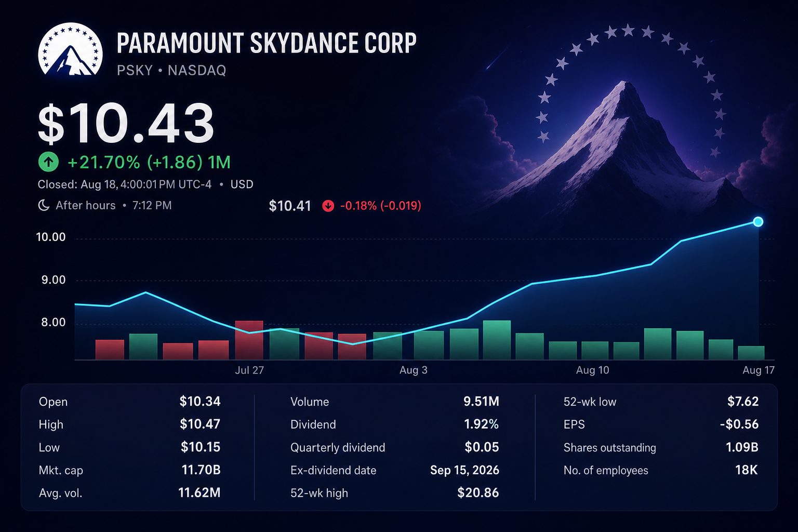Click the Open value $10.34

[x=200, y=402]
